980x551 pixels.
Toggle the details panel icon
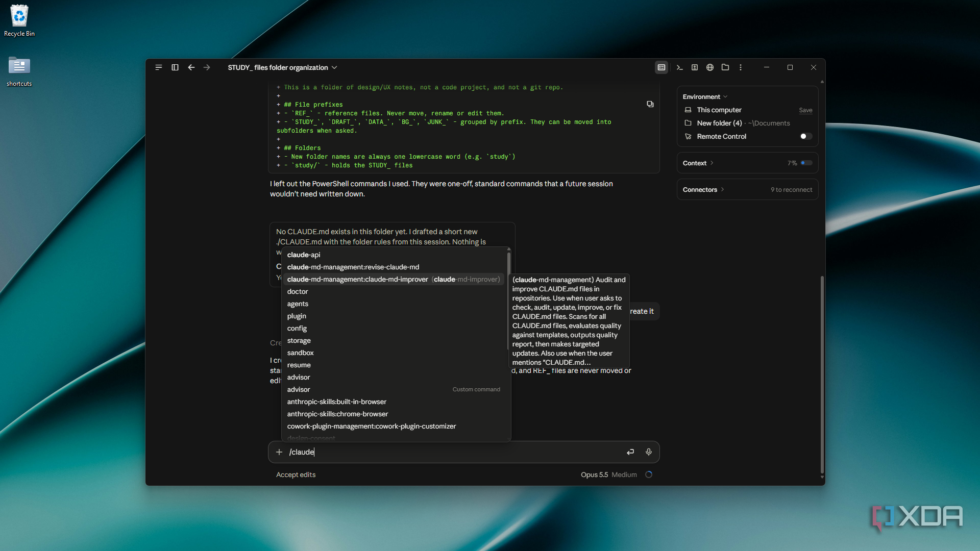click(x=661, y=67)
